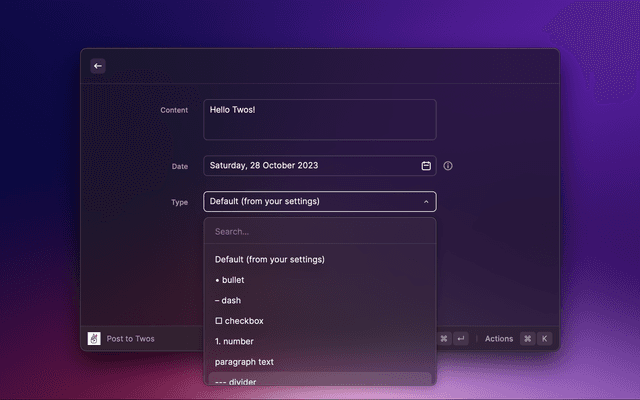Screen dimensions: 640x400
Task: Click the Twos app icon in footer
Action: [x=94, y=338]
